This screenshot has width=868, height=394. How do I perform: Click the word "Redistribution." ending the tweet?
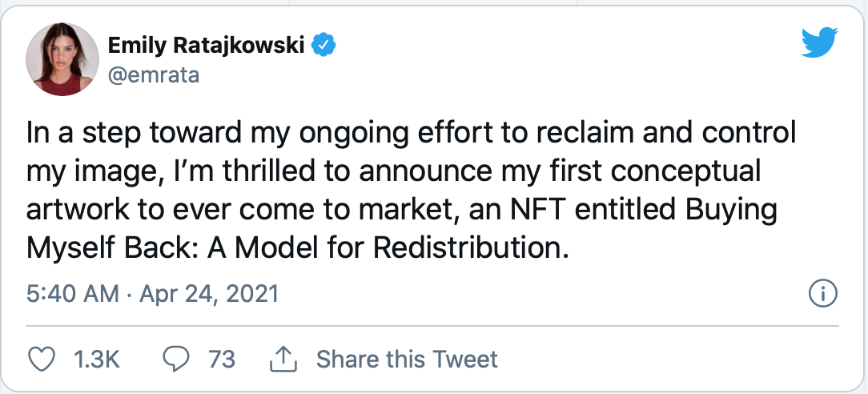(x=476, y=248)
